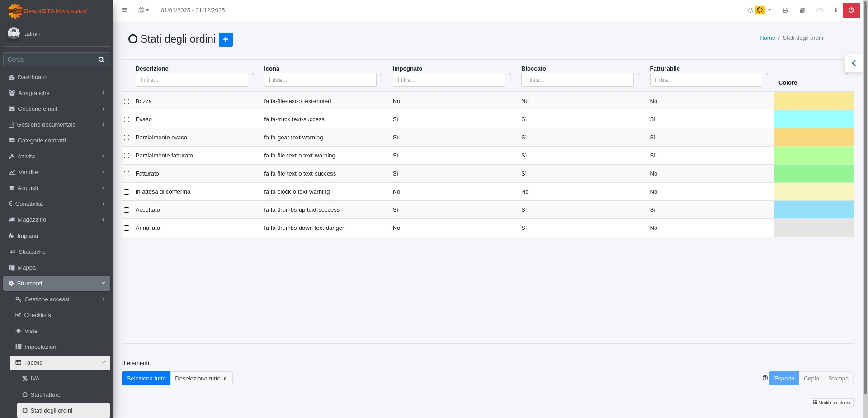Click the blue plus add button
Screen dimensions: 868x418
pyautogui.click(x=226, y=39)
